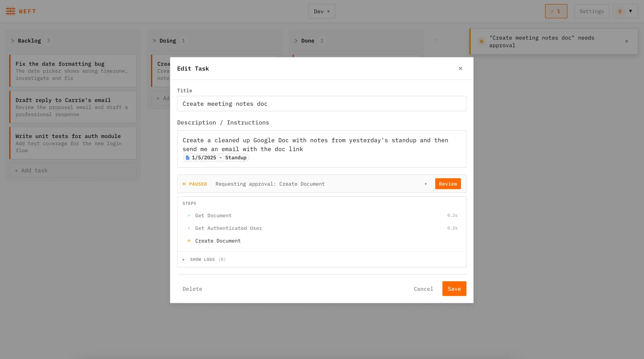Delete the current task

pyautogui.click(x=192, y=289)
